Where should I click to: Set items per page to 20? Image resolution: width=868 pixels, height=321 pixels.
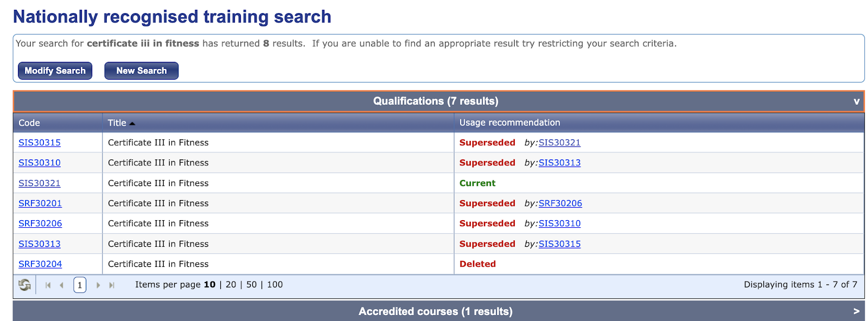pyautogui.click(x=231, y=285)
